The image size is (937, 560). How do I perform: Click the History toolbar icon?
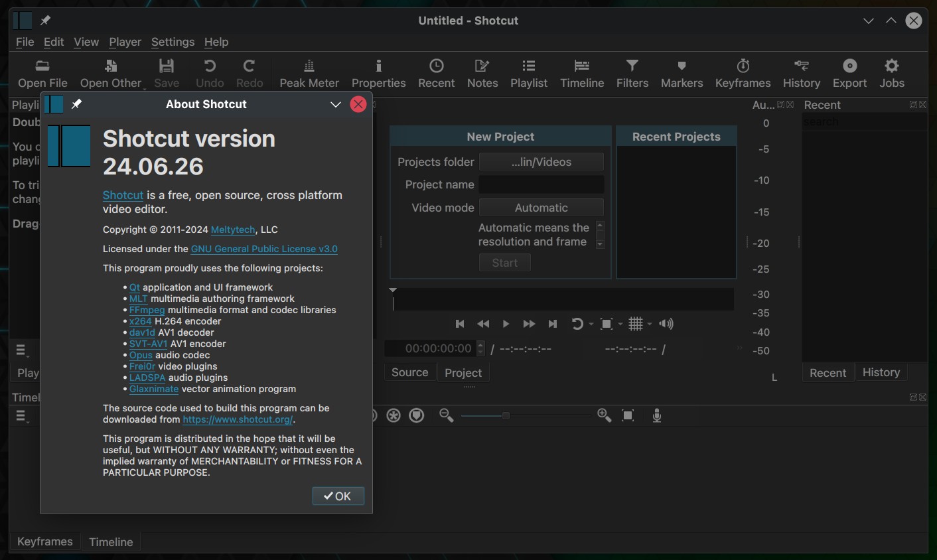[802, 66]
